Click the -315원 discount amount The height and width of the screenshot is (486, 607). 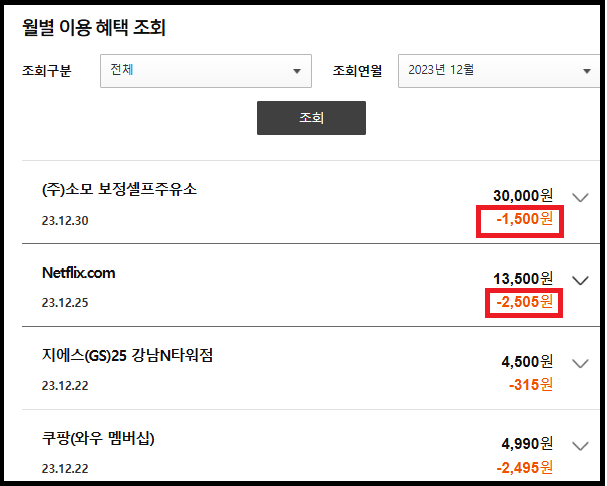(530, 385)
